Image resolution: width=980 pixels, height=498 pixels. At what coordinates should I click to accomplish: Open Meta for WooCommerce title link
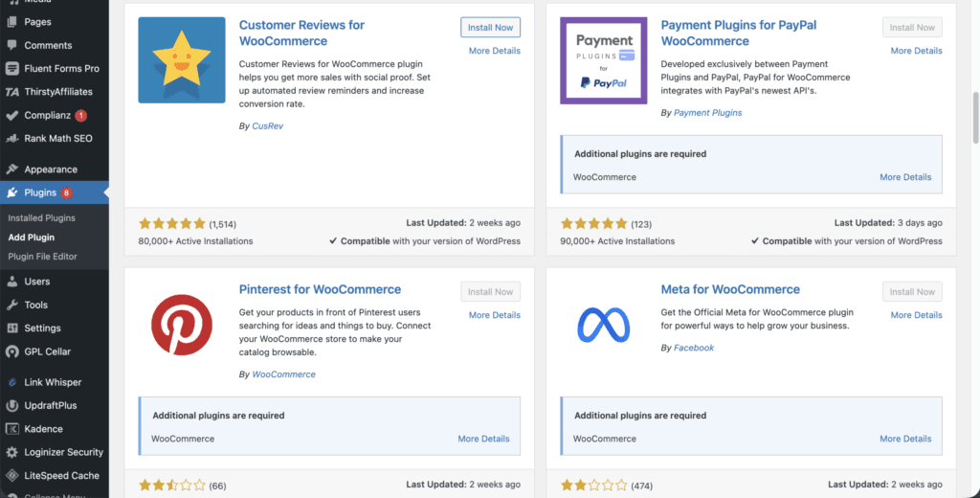[x=730, y=289]
